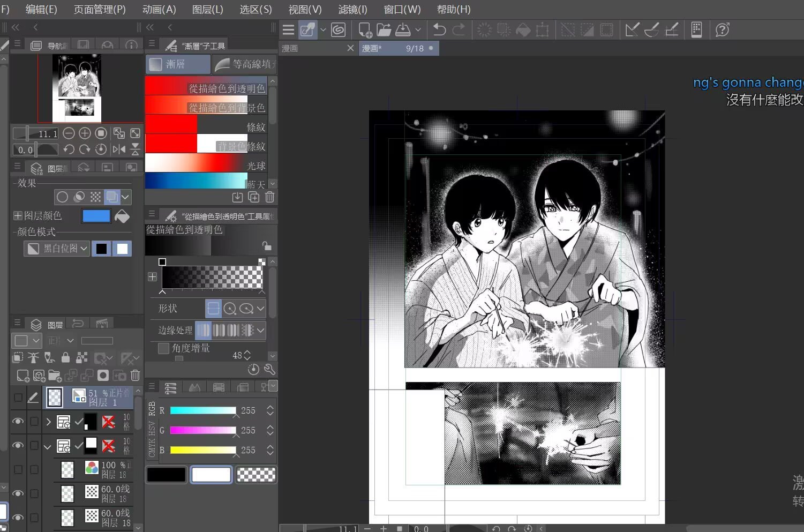
Task: Toggle the tone effect button
Action: pyautogui.click(x=95, y=197)
